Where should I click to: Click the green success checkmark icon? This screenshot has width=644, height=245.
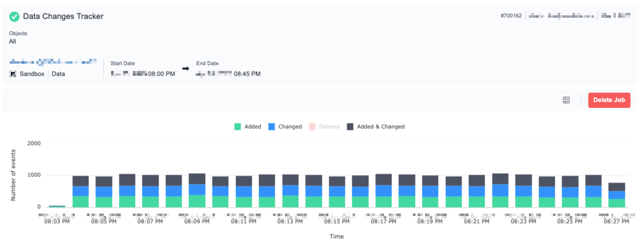point(14,17)
